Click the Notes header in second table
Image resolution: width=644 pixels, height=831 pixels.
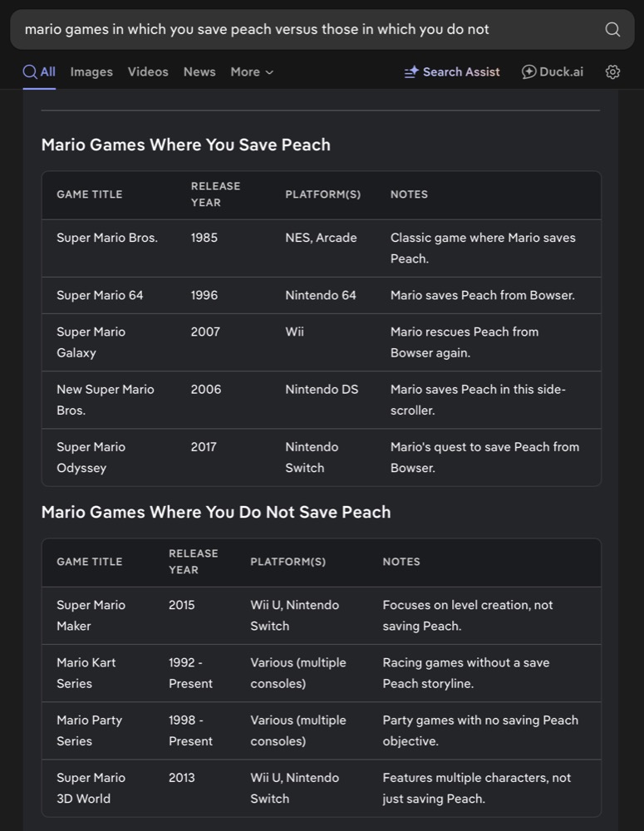(x=401, y=562)
